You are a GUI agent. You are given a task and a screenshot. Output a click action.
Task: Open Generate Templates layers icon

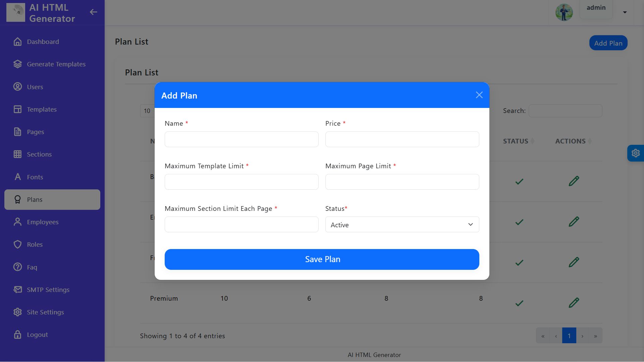pos(17,64)
